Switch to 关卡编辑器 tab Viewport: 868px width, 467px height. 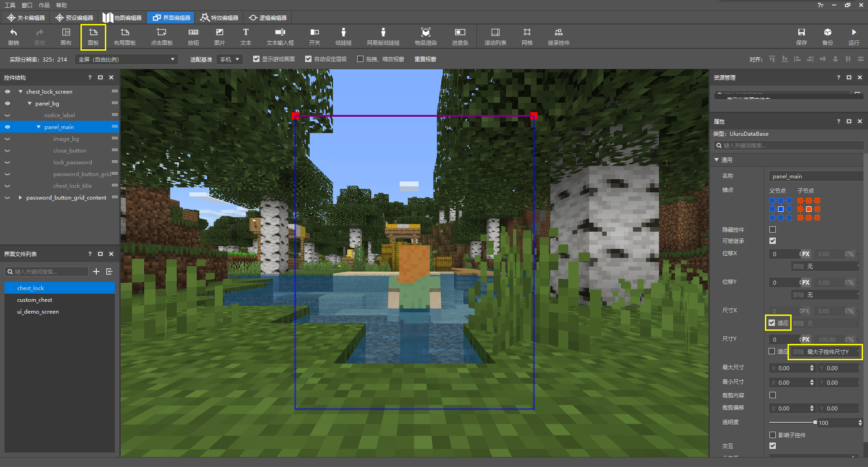(x=26, y=18)
